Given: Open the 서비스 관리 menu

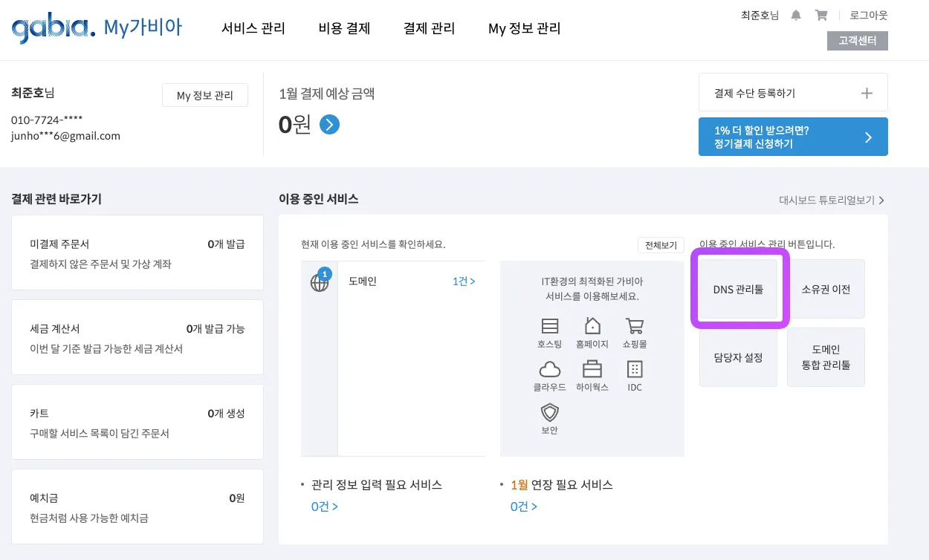Looking at the screenshot, I should pos(253,29).
